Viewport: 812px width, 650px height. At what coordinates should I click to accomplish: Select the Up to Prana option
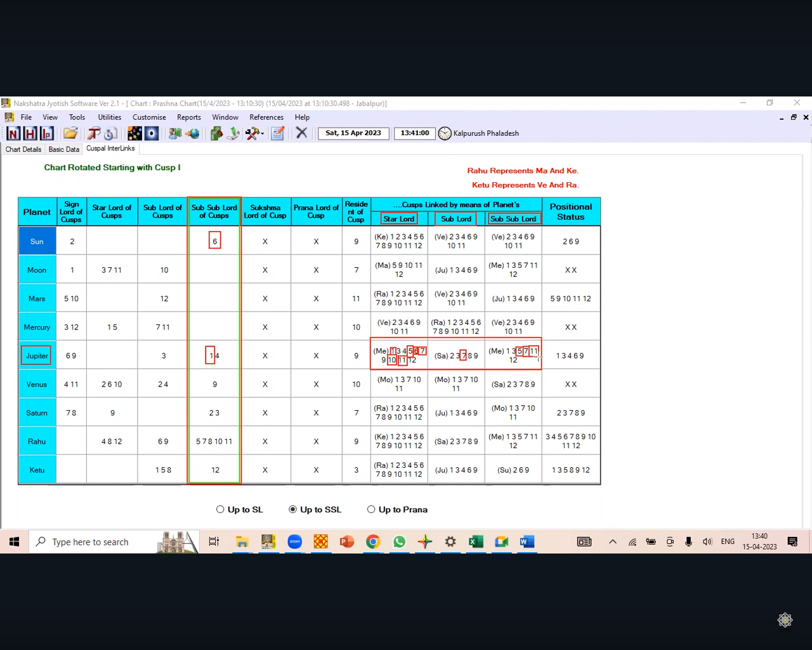371,509
